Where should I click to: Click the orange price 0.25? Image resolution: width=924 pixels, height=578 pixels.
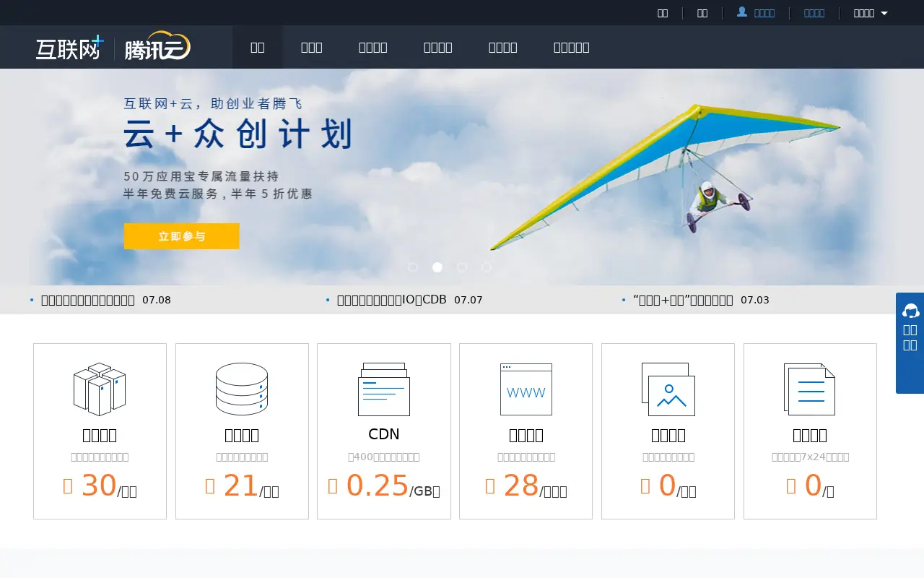pyautogui.click(x=378, y=486)
